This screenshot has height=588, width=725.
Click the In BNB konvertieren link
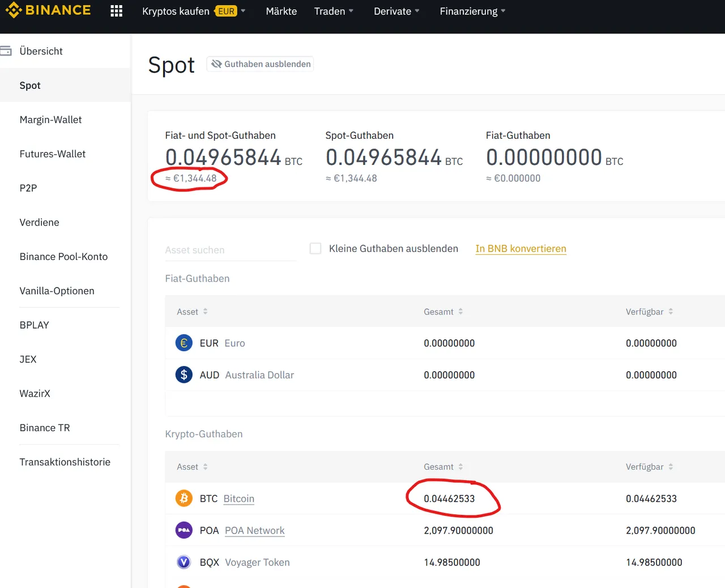click(x=521, y=249)
